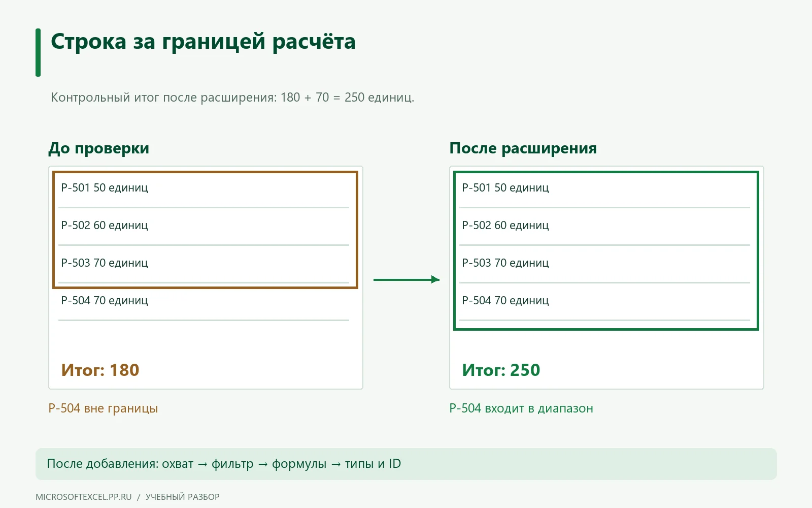Click the subtitle line 'Контрольный итог после расширения'
This screenshot has width=812, height=508.
[x=232, y=98]
